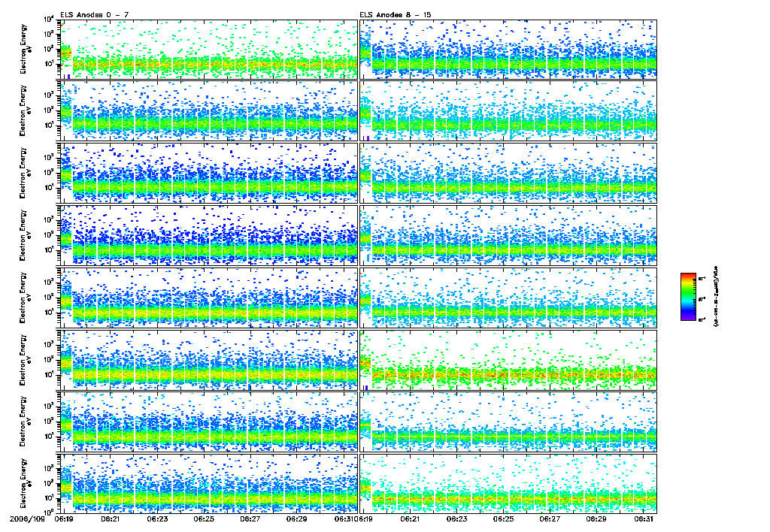Viewport: 770px width, 532px height.
Task: Click the 06:21 time label under the Anodes 0 - 7 column
Action: point(111,518)
